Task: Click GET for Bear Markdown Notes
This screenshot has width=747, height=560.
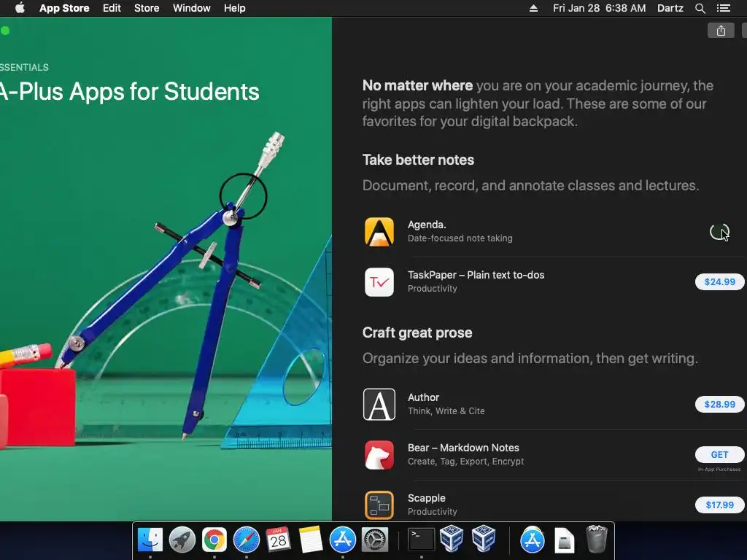Action: pyautogui.click(x=719, y=455)
